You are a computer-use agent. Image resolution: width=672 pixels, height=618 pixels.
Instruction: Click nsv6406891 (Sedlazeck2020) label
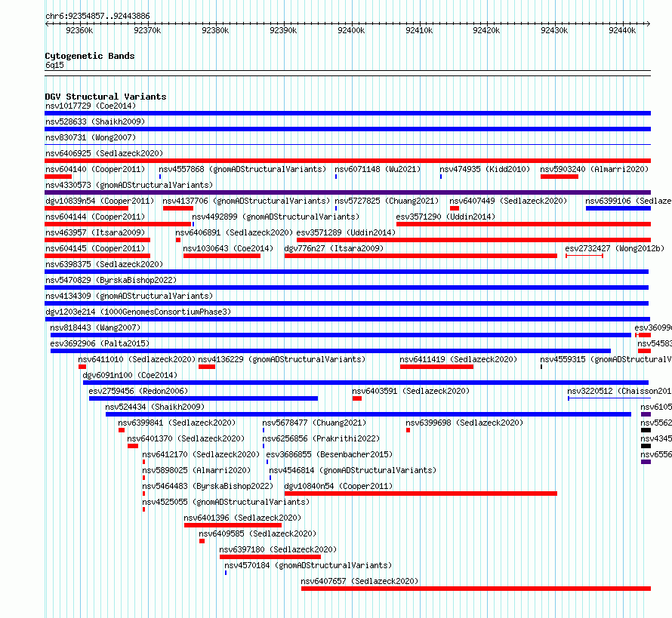pyautogui.click(x=234, y=232)
